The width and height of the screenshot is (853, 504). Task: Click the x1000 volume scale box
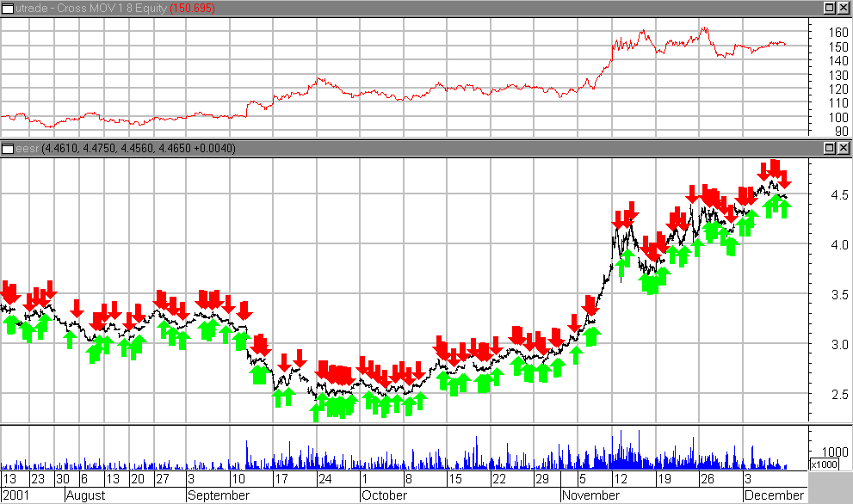[x=825, y=464]
